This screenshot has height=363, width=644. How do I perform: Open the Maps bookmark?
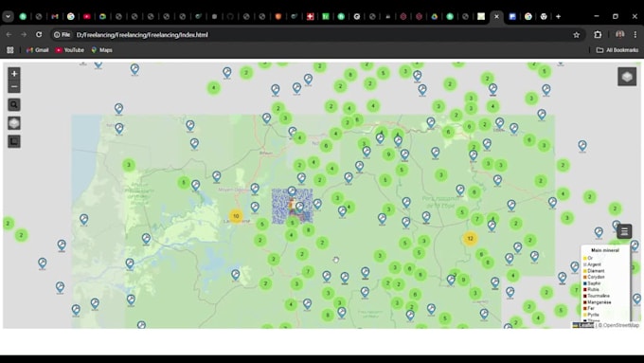[x=101, y=50]
